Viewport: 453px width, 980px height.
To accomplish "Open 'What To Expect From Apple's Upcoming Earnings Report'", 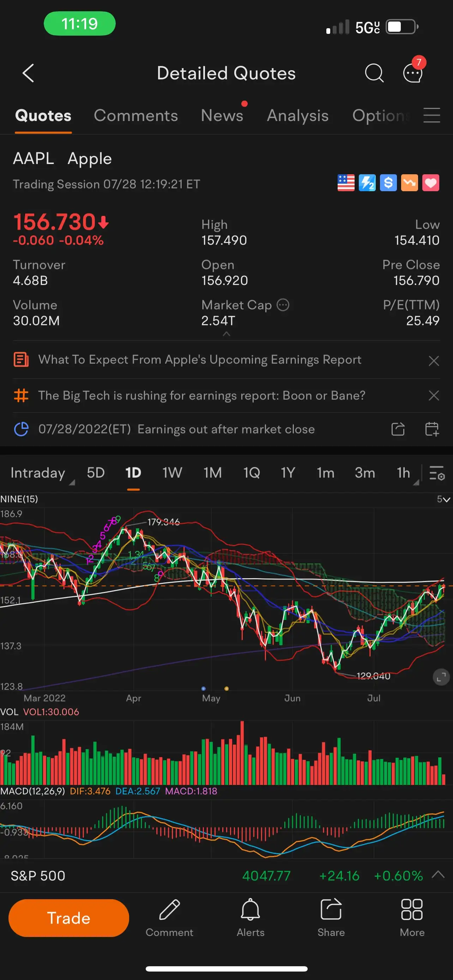I will pos(200,359).
